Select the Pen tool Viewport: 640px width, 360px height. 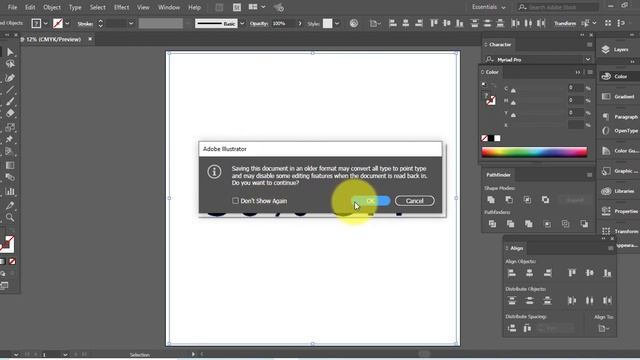[x=10, y=78]
